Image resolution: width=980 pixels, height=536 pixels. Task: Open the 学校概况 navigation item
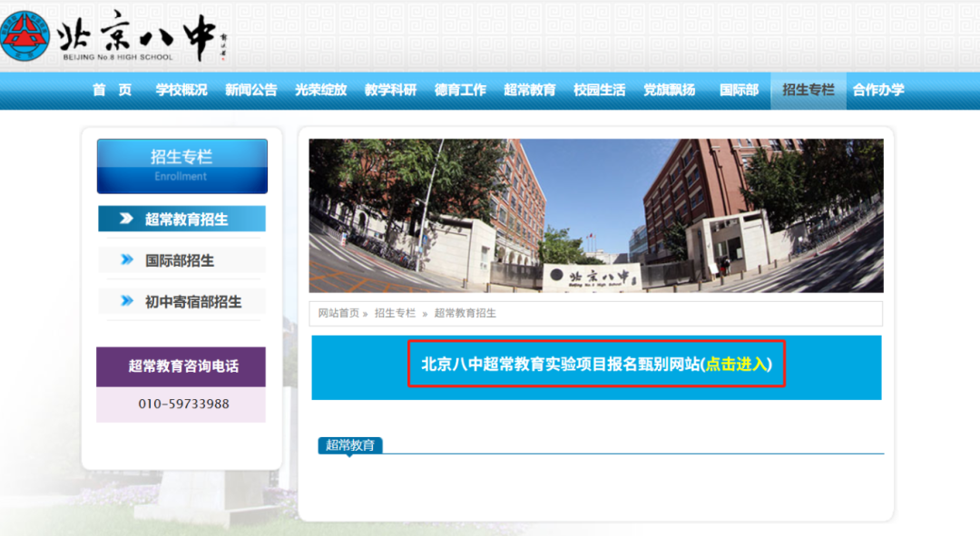(x=181, y=90)
